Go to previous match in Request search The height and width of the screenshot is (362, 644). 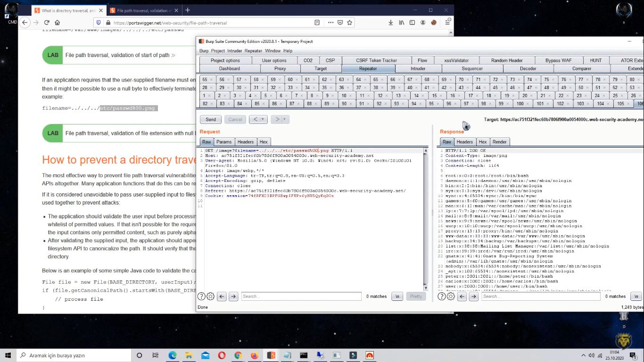(x=222, y=296)
